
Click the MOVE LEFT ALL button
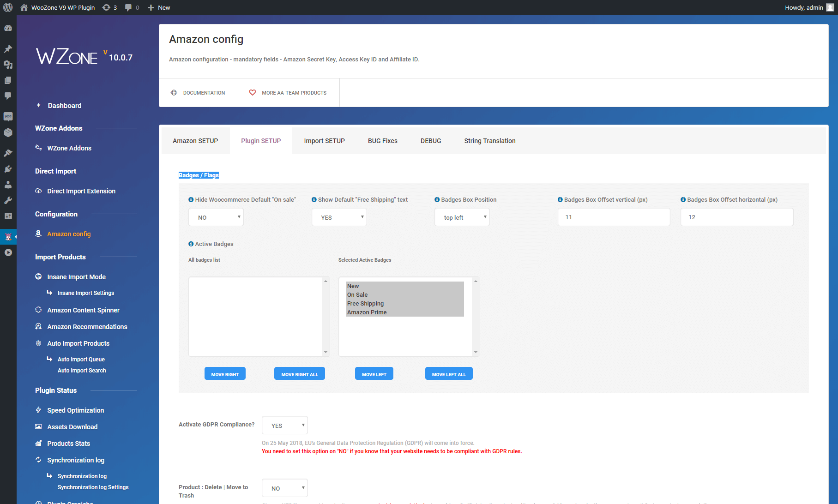pyautogui.click(x=449, y=374)
